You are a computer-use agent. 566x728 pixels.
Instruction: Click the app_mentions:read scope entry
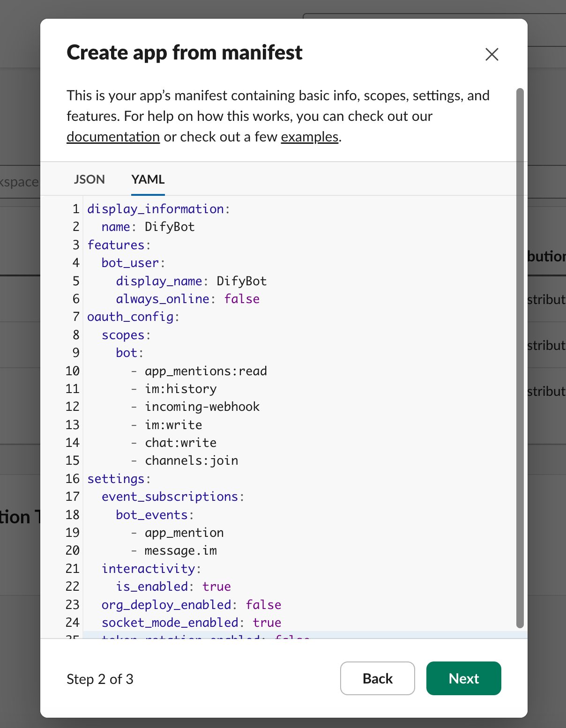205,371
